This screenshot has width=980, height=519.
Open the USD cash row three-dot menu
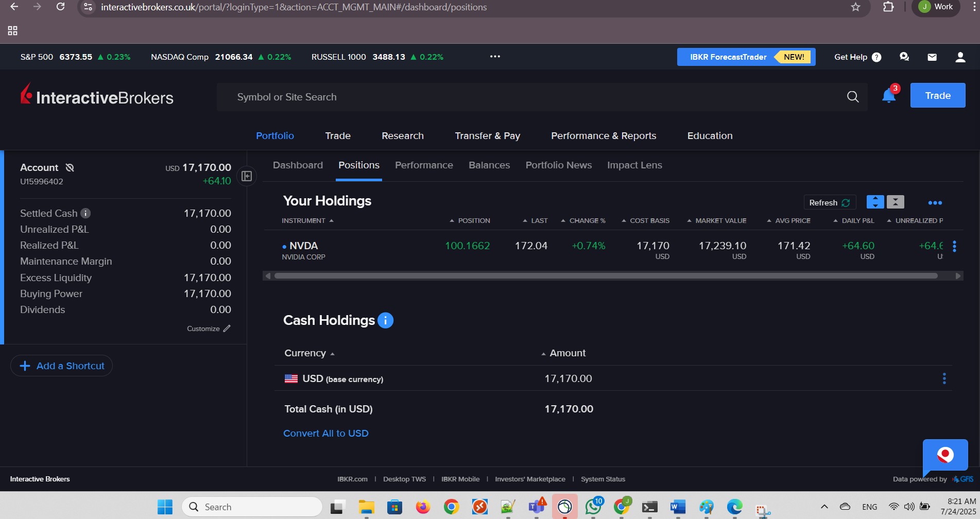(944, 379)
